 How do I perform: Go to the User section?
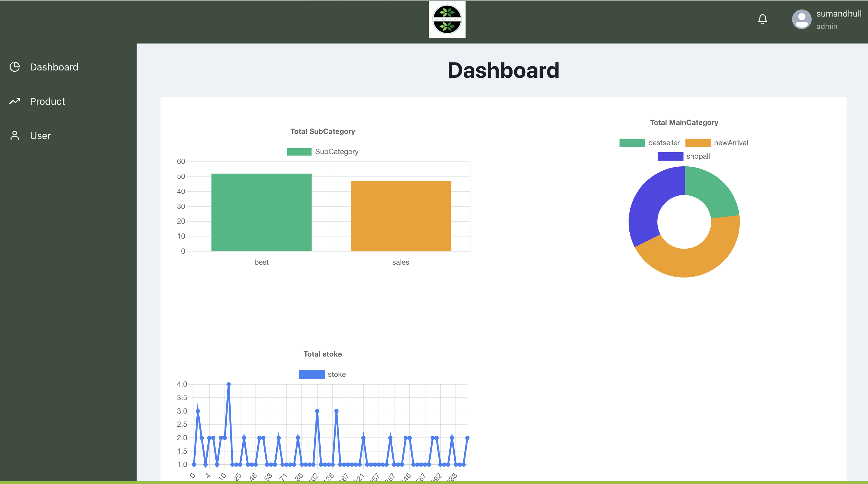pos(40,136)
